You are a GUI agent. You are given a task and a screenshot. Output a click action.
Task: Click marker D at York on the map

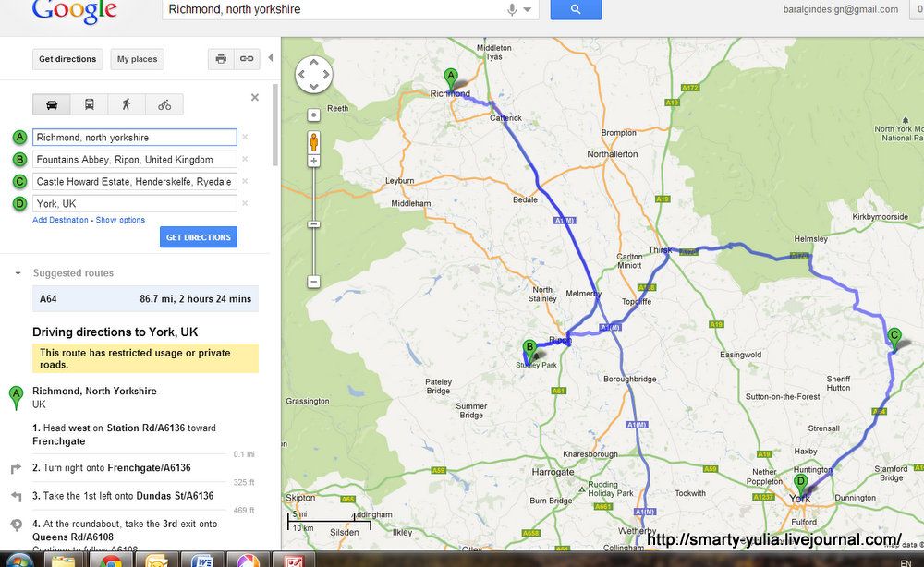(x=800, y=485)
